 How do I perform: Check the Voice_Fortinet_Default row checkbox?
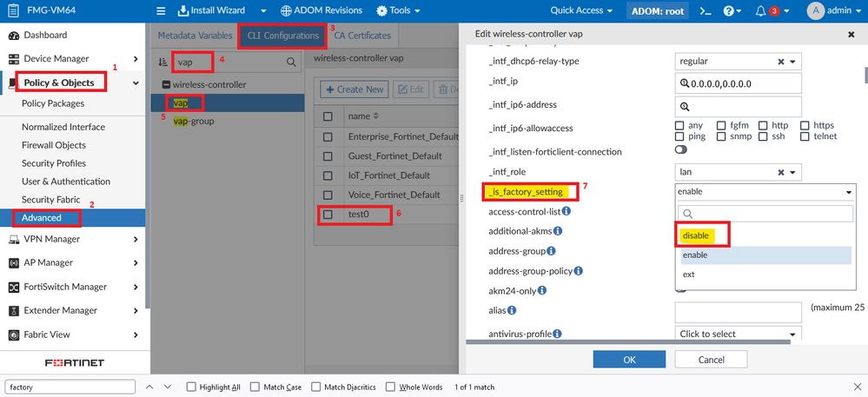coord(328,195)
